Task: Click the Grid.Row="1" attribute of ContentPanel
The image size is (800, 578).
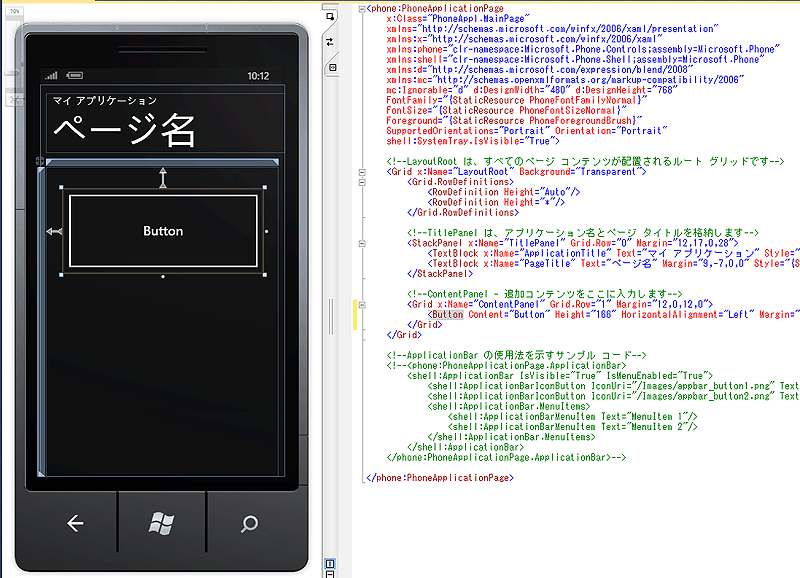Action: (x=580, y=305)
